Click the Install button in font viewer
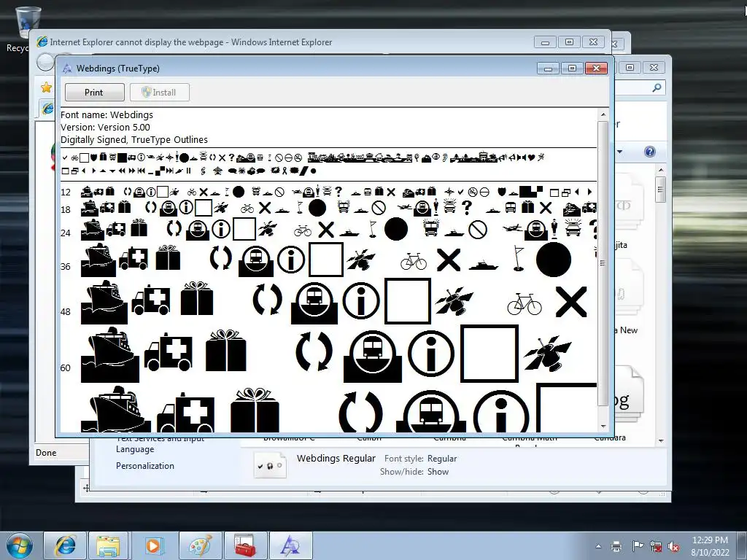Viewport: 747px width, 560px height. click(160, 93)
